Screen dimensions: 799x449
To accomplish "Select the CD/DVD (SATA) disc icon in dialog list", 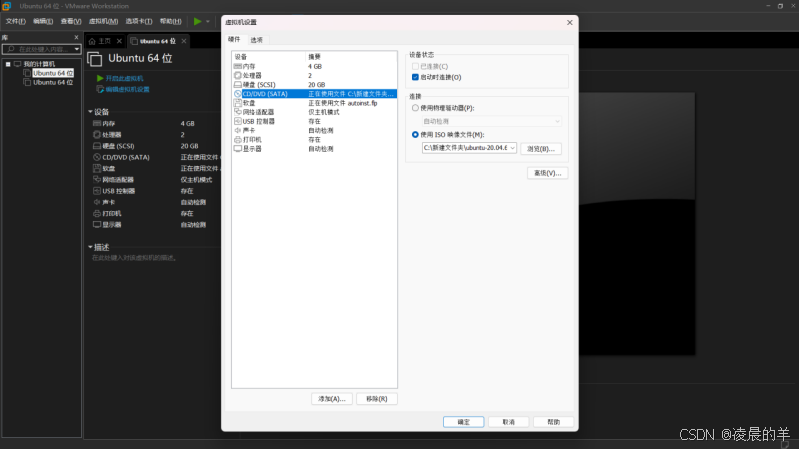I will click(x=237, y=94).
